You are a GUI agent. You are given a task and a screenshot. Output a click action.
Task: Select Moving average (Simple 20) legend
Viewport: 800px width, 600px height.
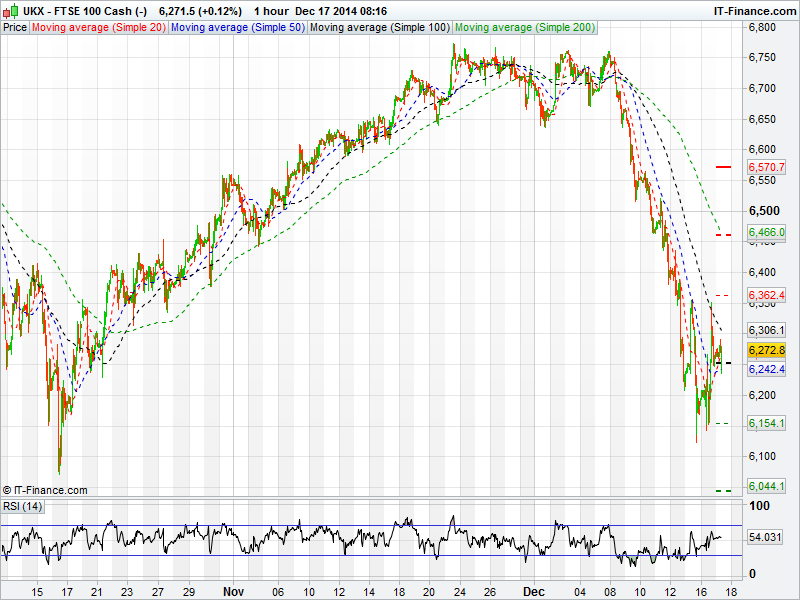pos(98,27)
